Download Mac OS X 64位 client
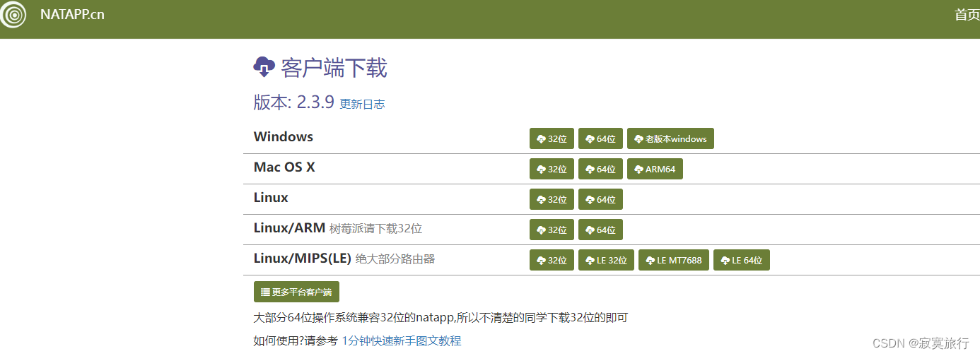This screenshot has height=356, width=980. (x=600, y=170)
